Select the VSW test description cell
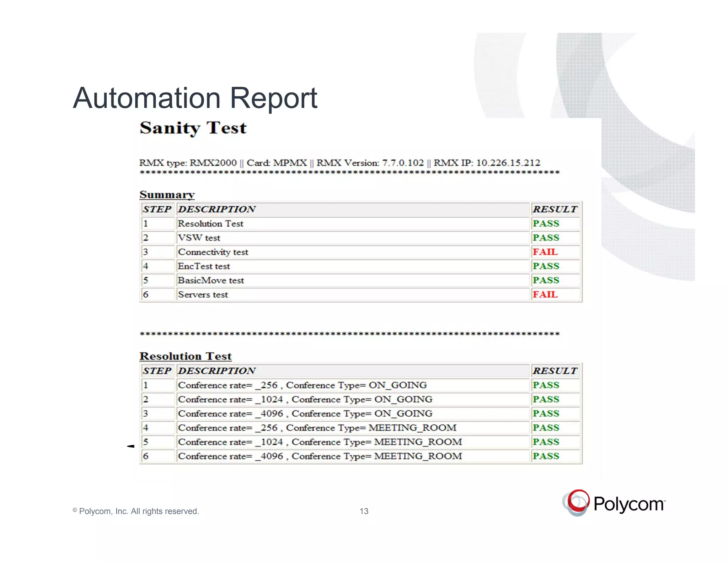 click(x=353, y=238)
